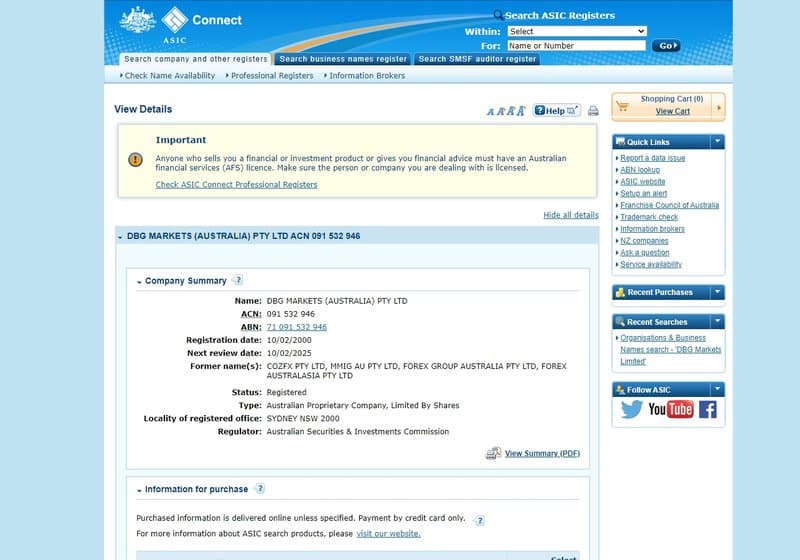Open Information brokers quick link

[652, 229]
